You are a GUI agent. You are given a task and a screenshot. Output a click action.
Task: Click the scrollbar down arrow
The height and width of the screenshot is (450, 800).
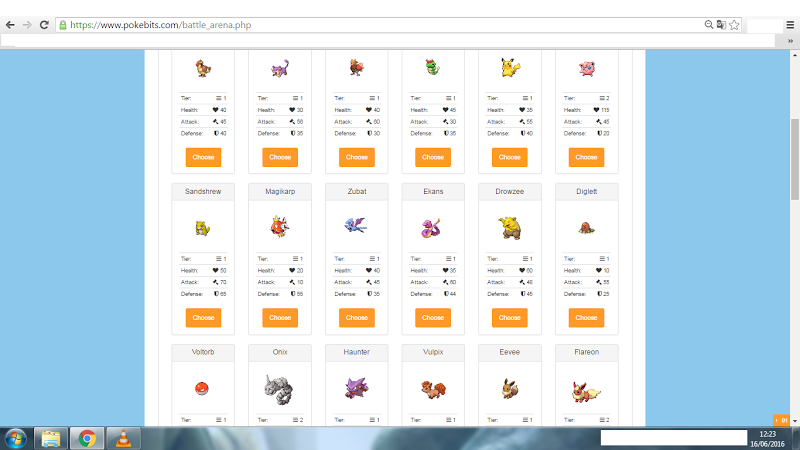[795, 421]
